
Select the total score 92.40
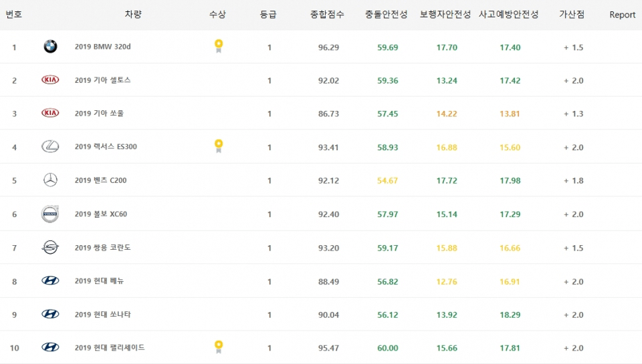[328, 214]
